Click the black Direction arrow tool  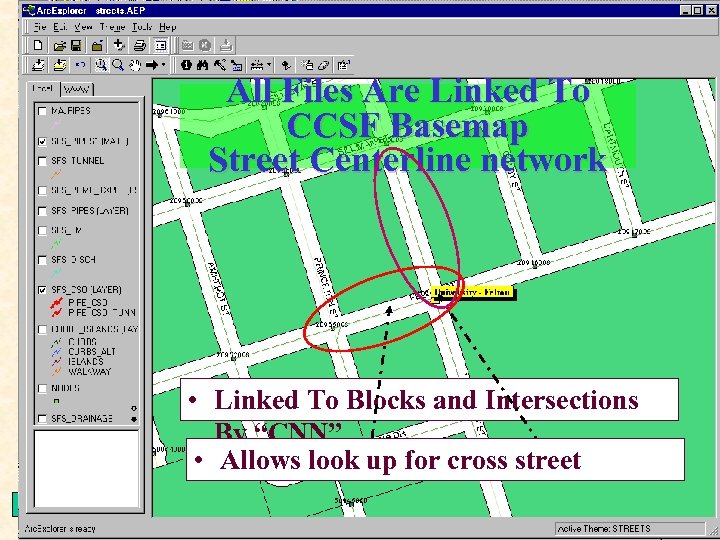click(x=152, y=65)
